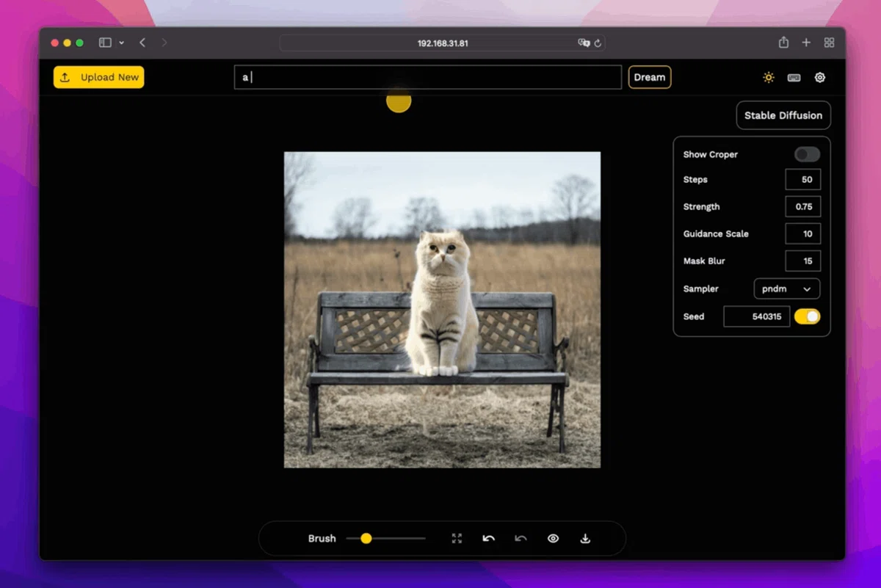The width and height of the screenshot is (881, 588).
Task: Click the Stable Diffusion model button
Action: tap(783, 115)
